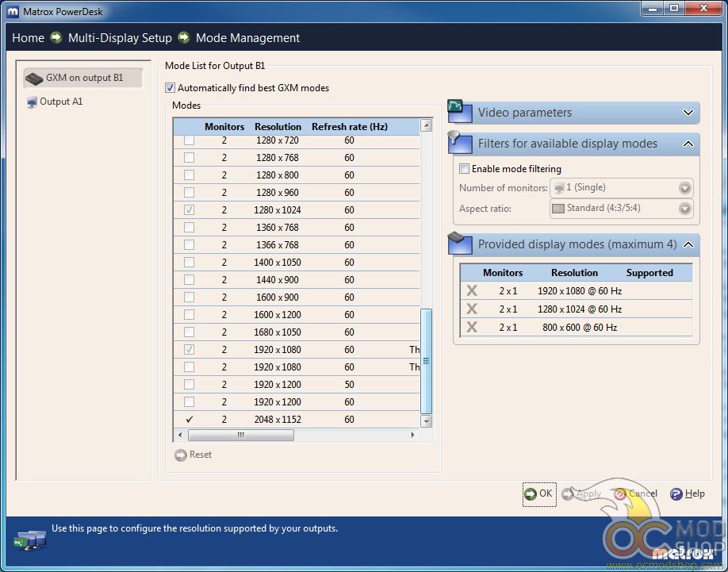Select Output A1 in sidebar
Image resolution: width=728 pixels, height=572 pixels.
(x=55, y=102)
